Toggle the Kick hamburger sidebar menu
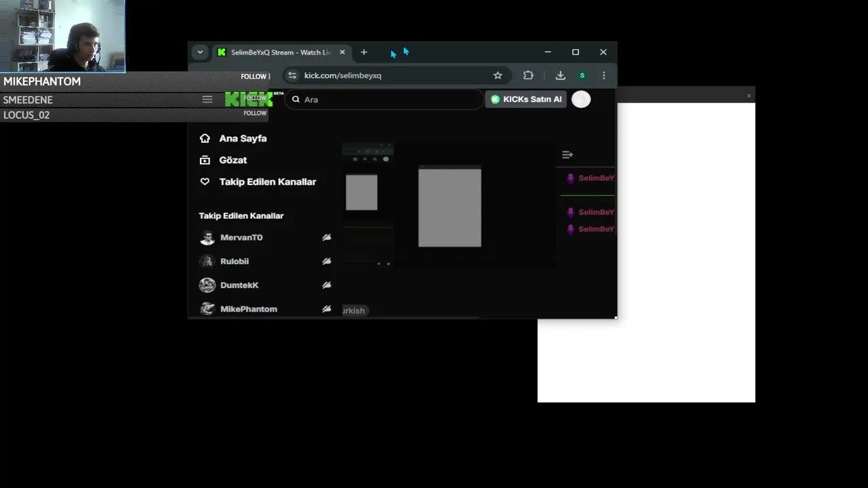 tap(207, 100)
